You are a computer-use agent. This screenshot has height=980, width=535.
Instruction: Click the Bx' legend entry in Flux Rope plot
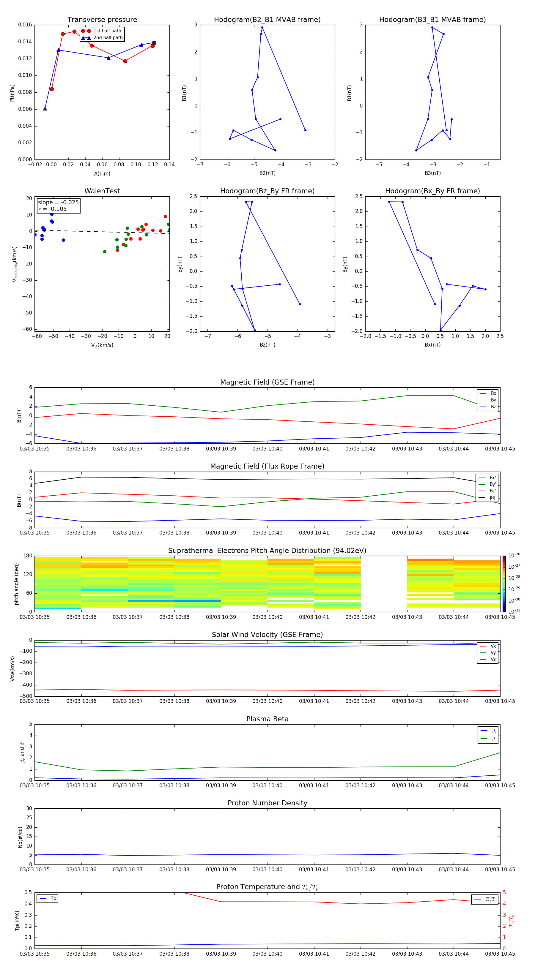[x=487, y=478]
